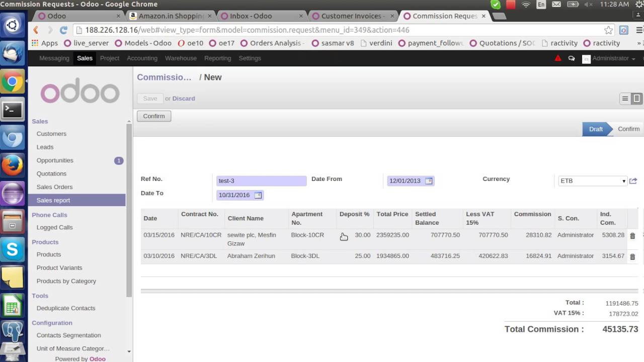Launch Thunderbird from the dock
This screenshot has width=644, height=362.
coord(13,52)
